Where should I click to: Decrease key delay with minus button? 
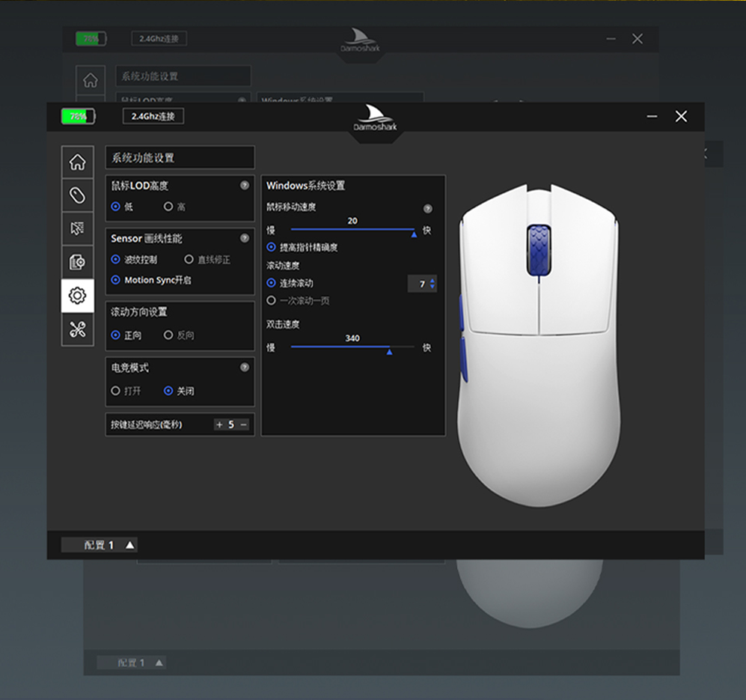coord(244,424)
